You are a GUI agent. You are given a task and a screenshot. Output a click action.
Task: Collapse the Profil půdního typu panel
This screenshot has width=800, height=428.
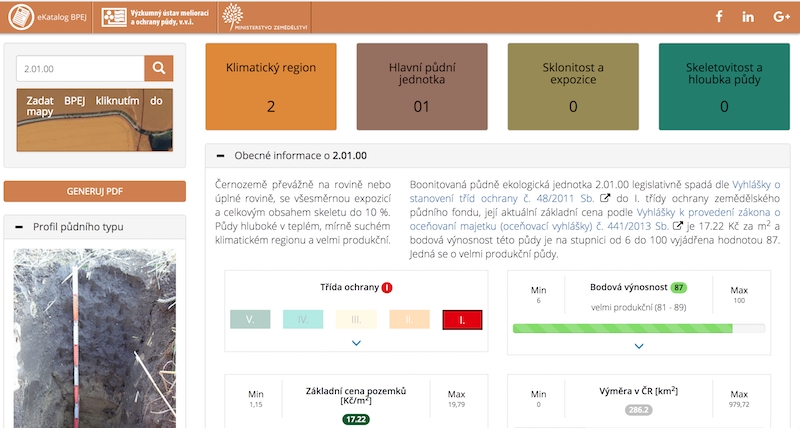19,227
